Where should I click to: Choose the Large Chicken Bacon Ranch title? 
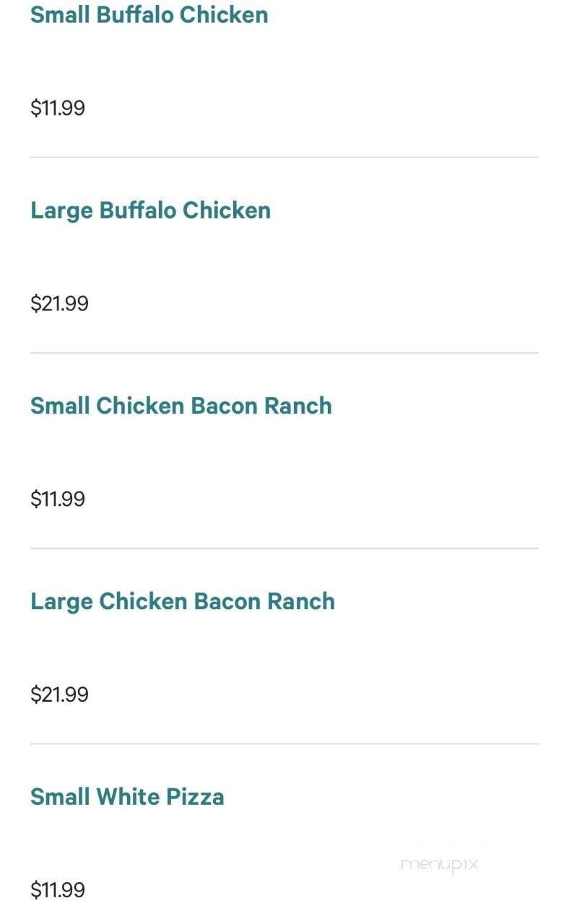tap(183, 601)
